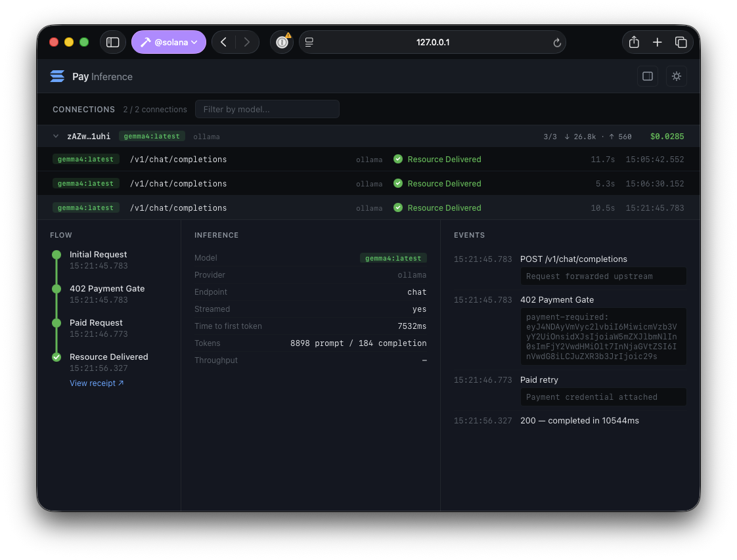Click the Pay Inference logo icon
Screen dimensions: 737x560
57,76
